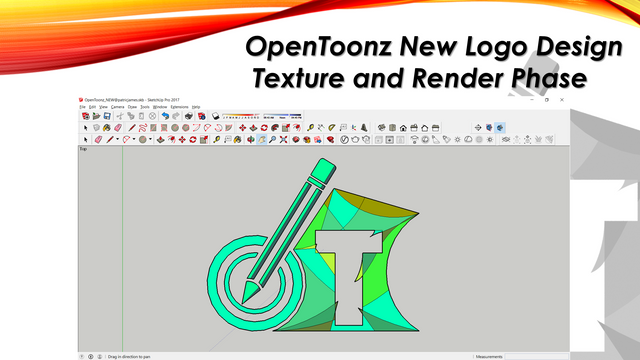Click the V-Ray Dome Light icon
This screenshot has height=360, width=640.
point(468,140)
